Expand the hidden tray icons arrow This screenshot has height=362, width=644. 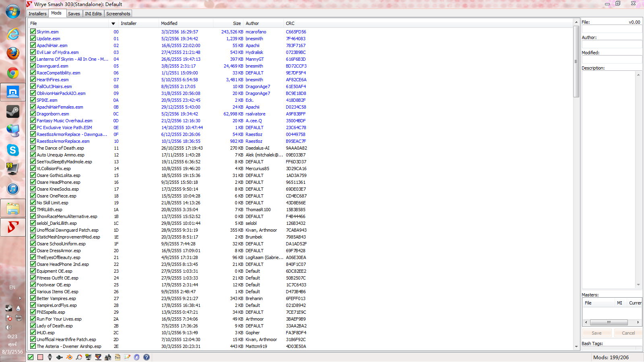click(20, 298)
